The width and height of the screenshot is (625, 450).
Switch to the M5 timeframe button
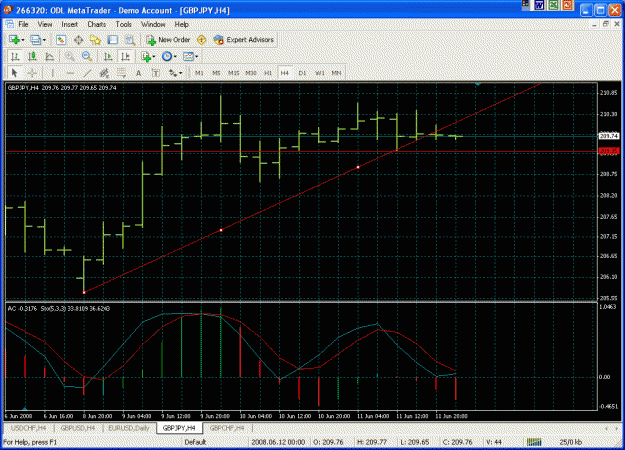(x=216, y=73)
